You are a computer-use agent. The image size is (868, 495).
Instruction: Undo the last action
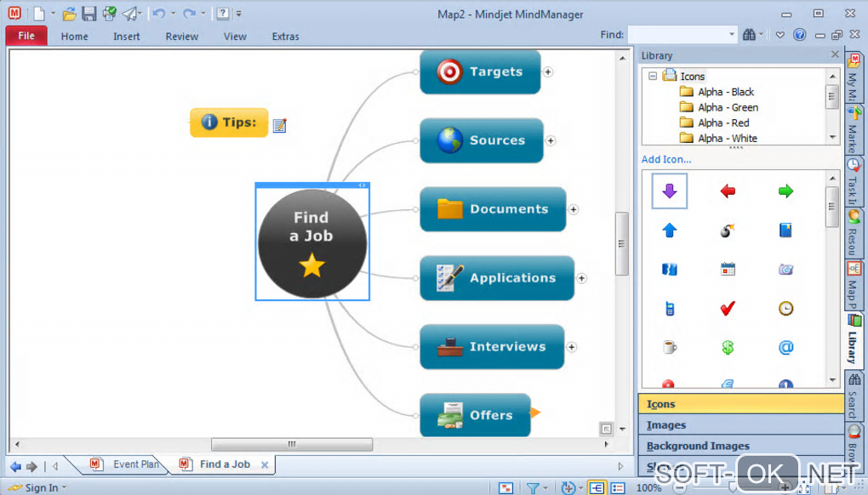click(x=159, y=14)
